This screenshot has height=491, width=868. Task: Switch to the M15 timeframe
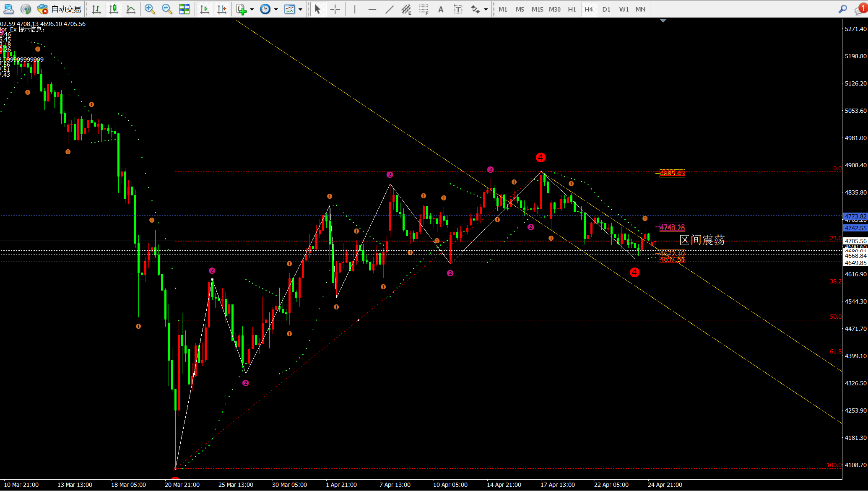pos(537,9)
